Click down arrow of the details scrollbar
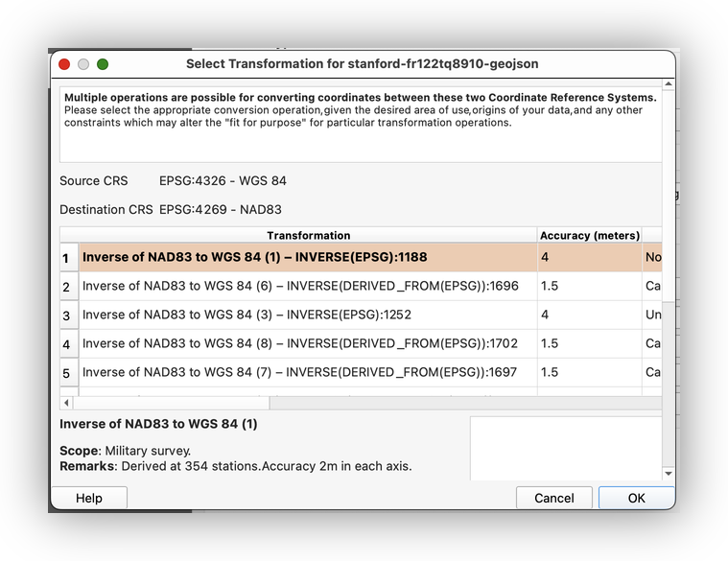The width and height of the screenshot is (728, 561). (x=669, y=473)
